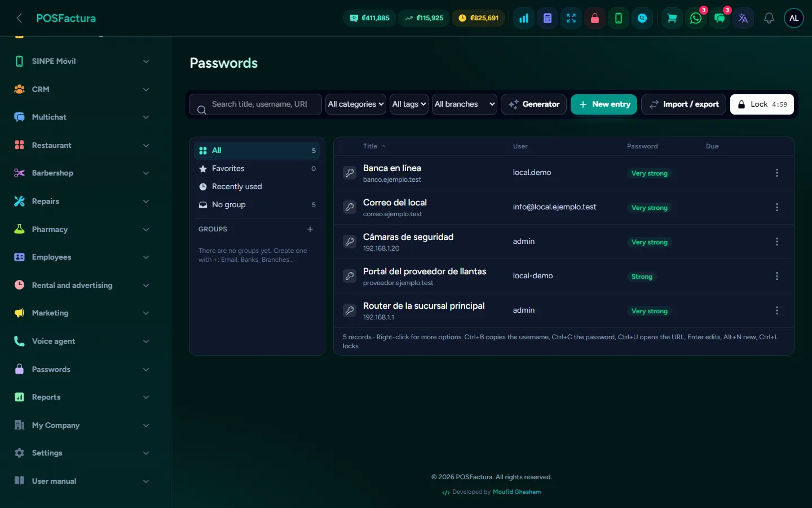Open the bar chart statistics icon

(x=524, y=18)
